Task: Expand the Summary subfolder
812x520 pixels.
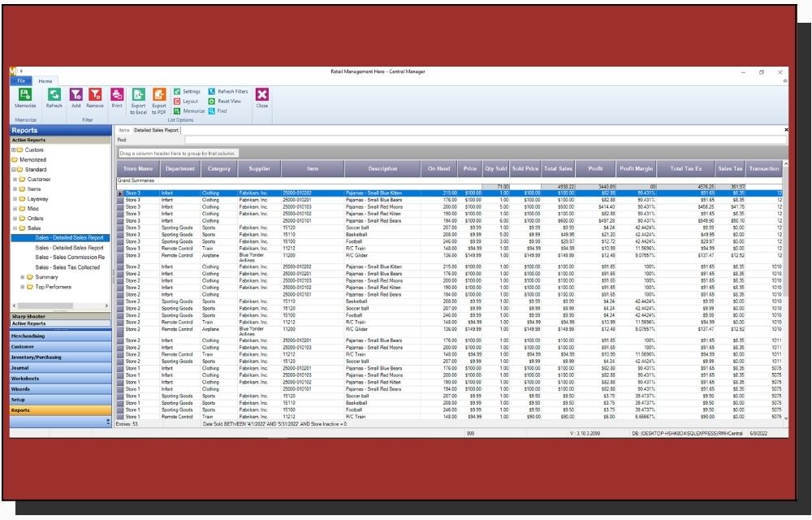Action: [x=22, y=277]
